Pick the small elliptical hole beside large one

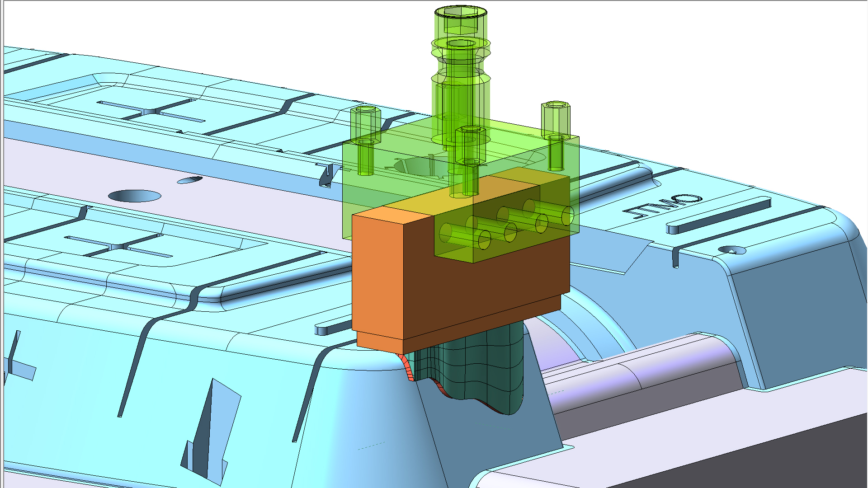(190, 180)
